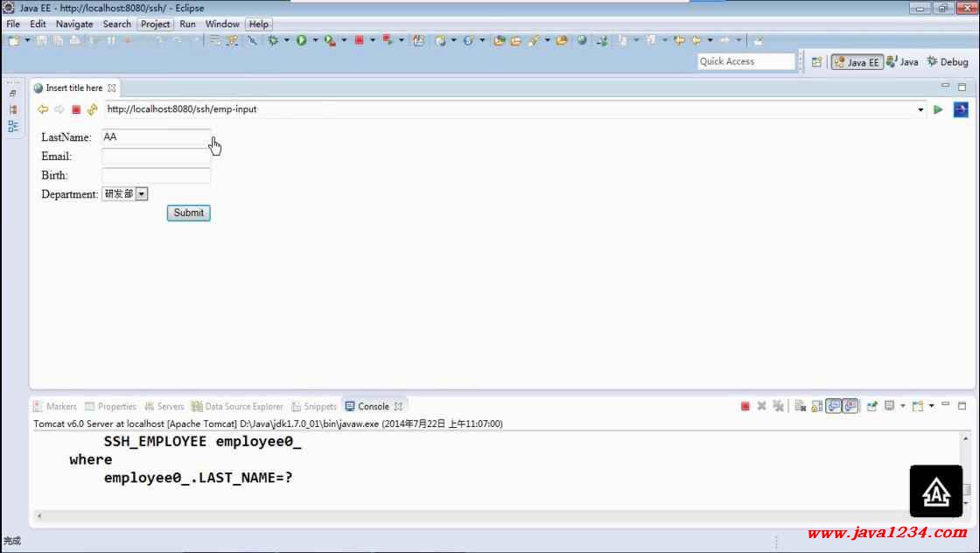This screenshot has height=553, width=980.
Task: Open the Project menu
Action: click(155, 24)
